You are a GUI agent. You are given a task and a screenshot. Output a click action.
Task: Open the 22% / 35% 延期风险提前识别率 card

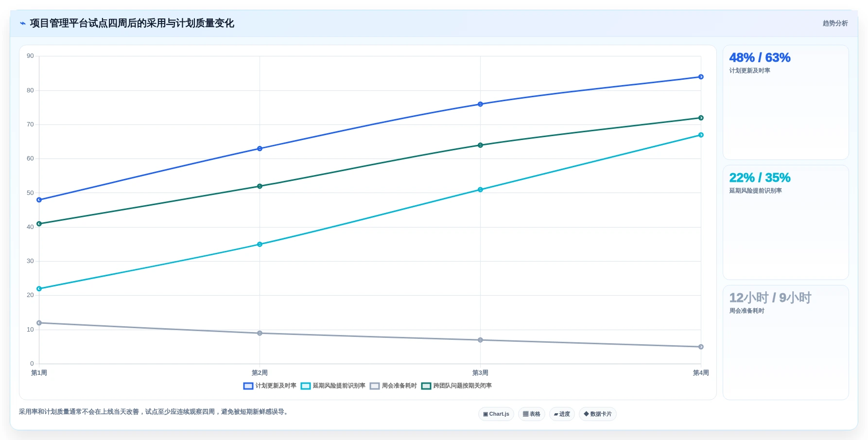(x=786, y=222)
